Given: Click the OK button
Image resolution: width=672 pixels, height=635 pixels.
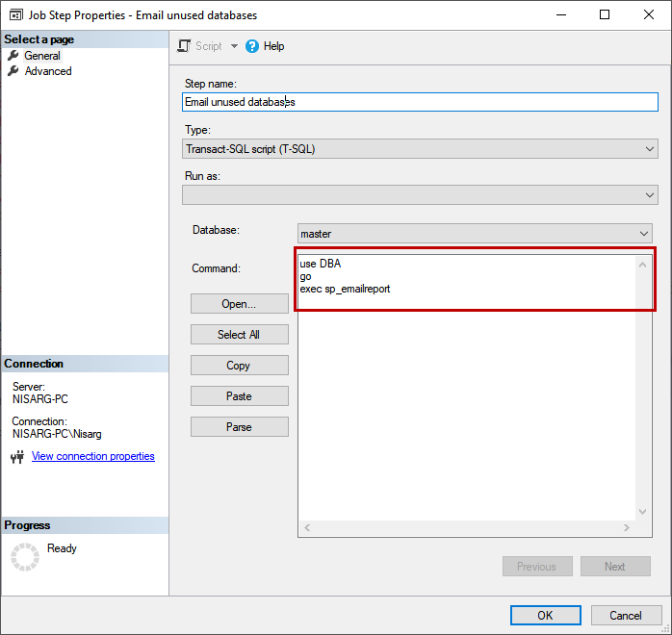Looking at the screenshot, I should click(x=546, y=616).
